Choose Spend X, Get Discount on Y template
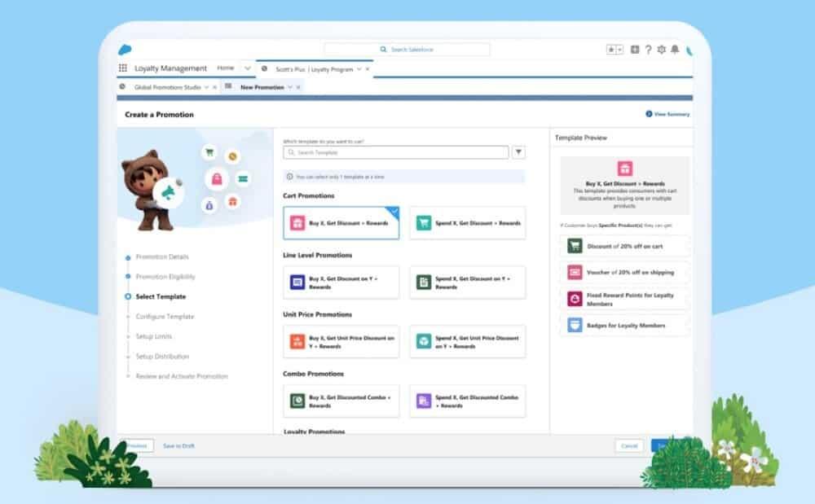 coord(467,283)
